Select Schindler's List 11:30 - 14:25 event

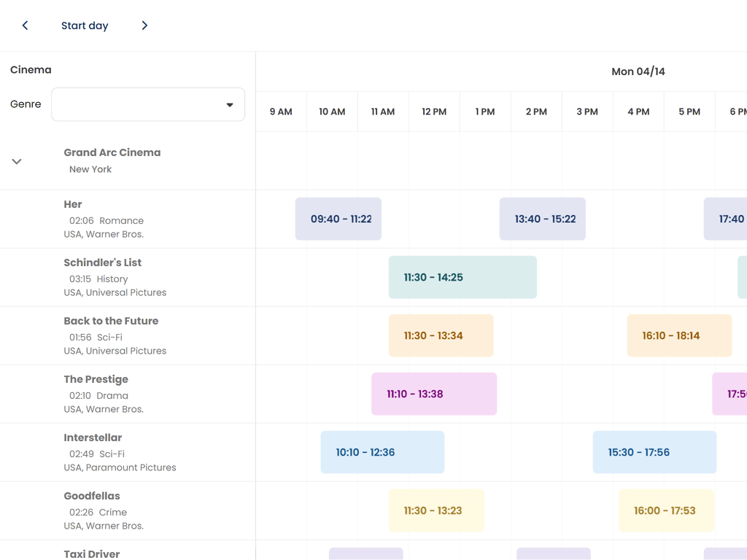click(462, 277)
